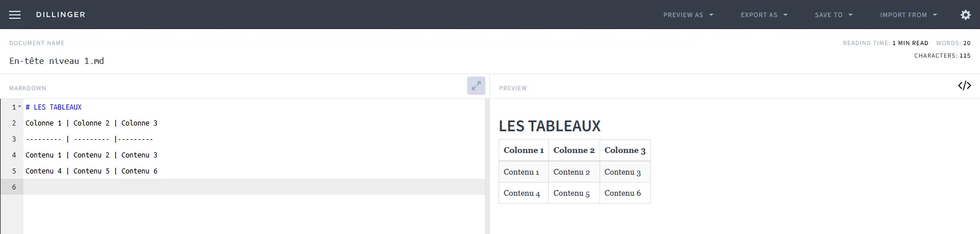The image size is (980, 234).
Task: Click the 'LES TABLEAUX' preview heading
Action: (549, 126)
